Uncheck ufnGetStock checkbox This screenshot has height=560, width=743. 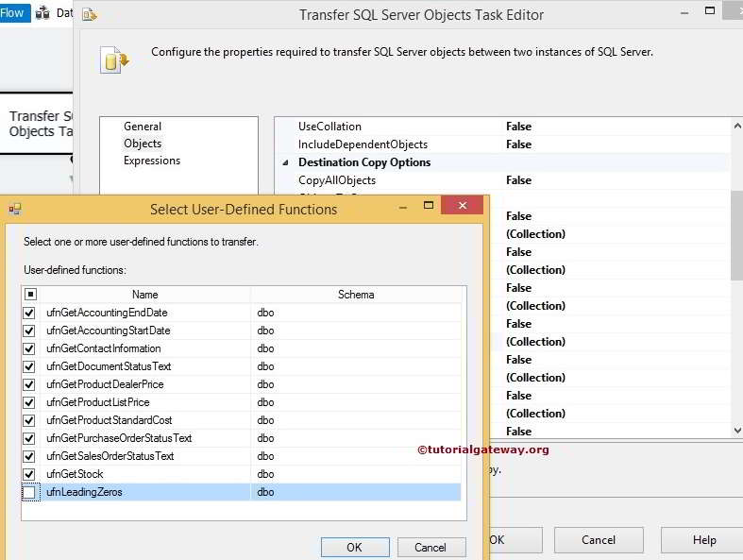click(29, 474)
